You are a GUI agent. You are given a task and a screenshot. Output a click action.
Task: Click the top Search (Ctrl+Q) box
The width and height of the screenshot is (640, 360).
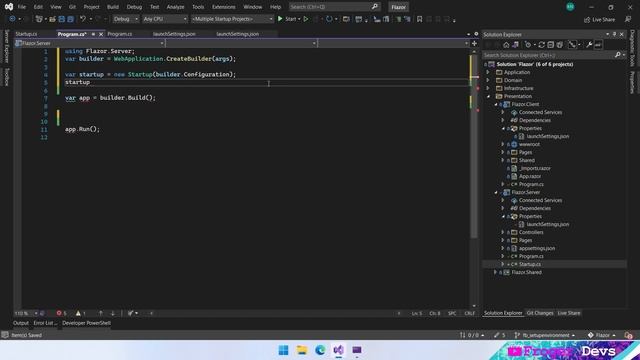tap(334, 7)
